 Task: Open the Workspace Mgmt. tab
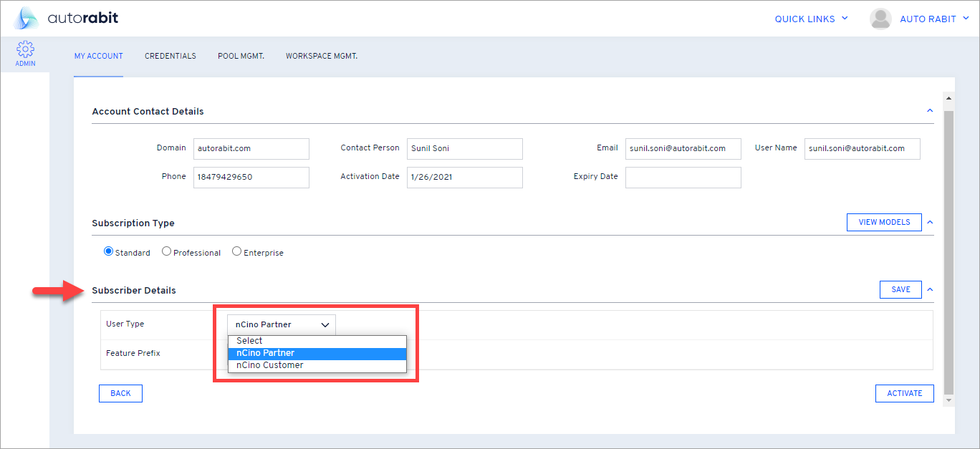pyautogui.click(x=321, y=56)
